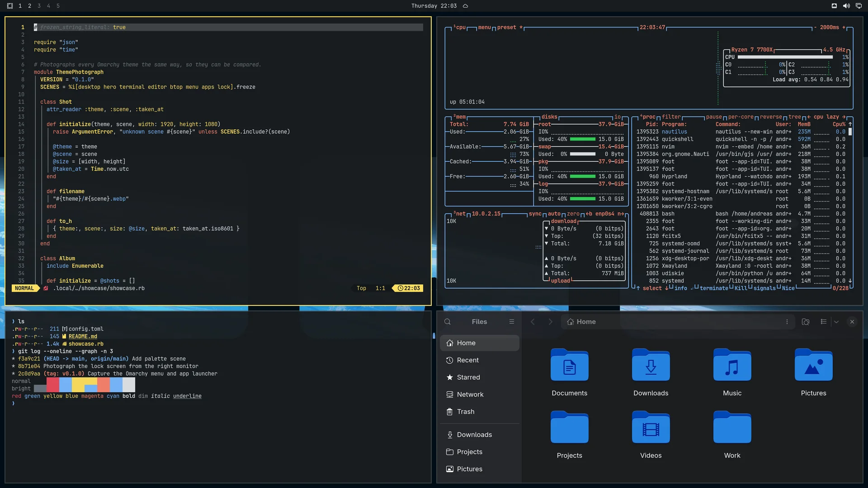
Task: Click the volume icon in top bar
Action: pyautogui.click(x=846, y=6)
